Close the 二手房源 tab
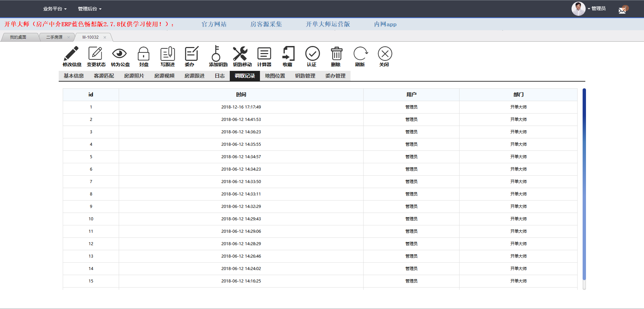 click(x=69, y=37)
